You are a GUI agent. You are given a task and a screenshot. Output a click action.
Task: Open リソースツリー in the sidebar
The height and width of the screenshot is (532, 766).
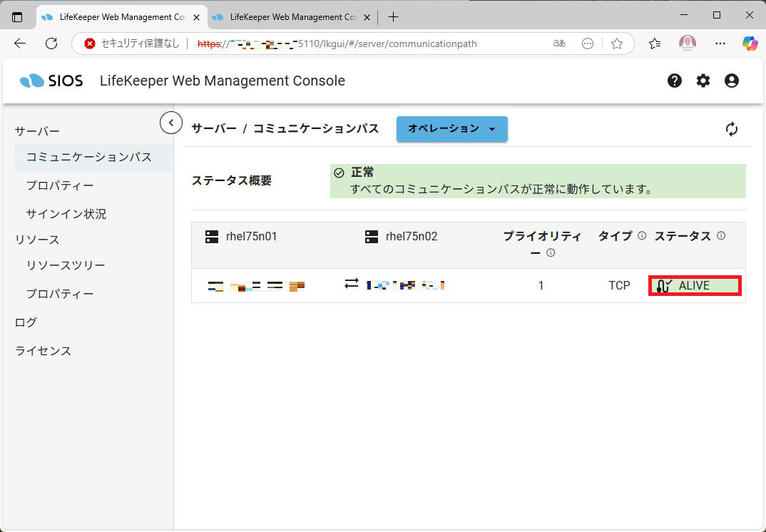(66, 265)
